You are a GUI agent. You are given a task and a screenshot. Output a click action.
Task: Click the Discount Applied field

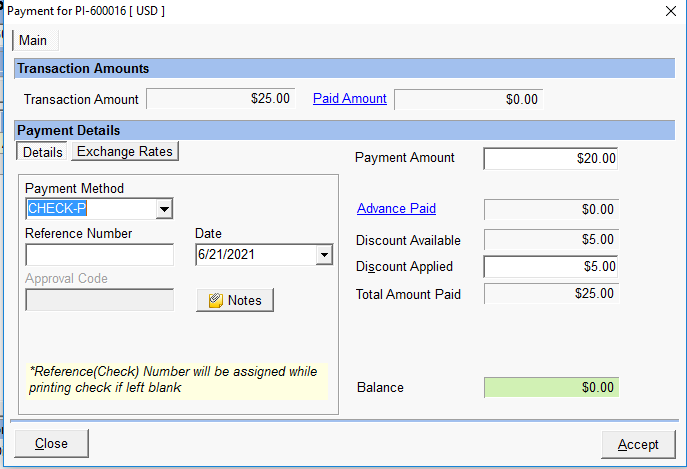[550, 267]
